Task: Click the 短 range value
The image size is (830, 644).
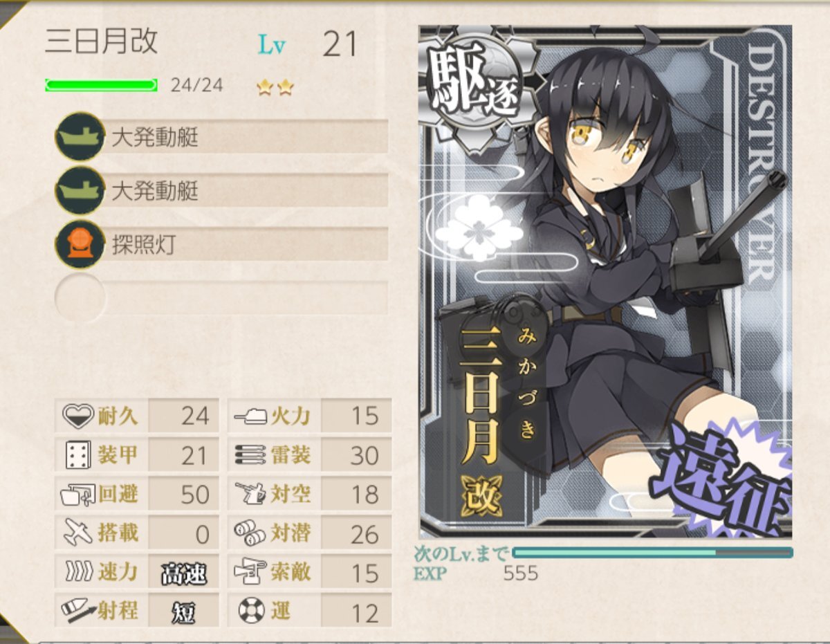Action: pyautogui.click(x=183, y=611)
